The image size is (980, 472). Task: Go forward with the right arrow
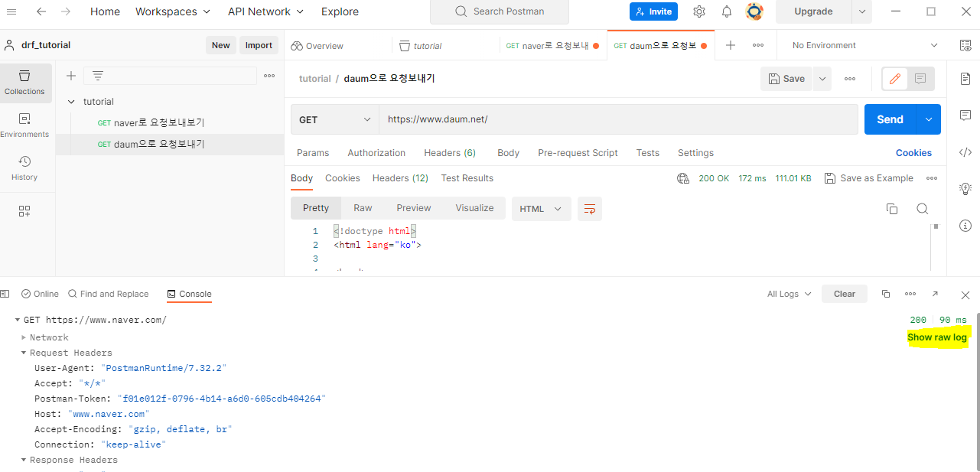coord(66,11)
